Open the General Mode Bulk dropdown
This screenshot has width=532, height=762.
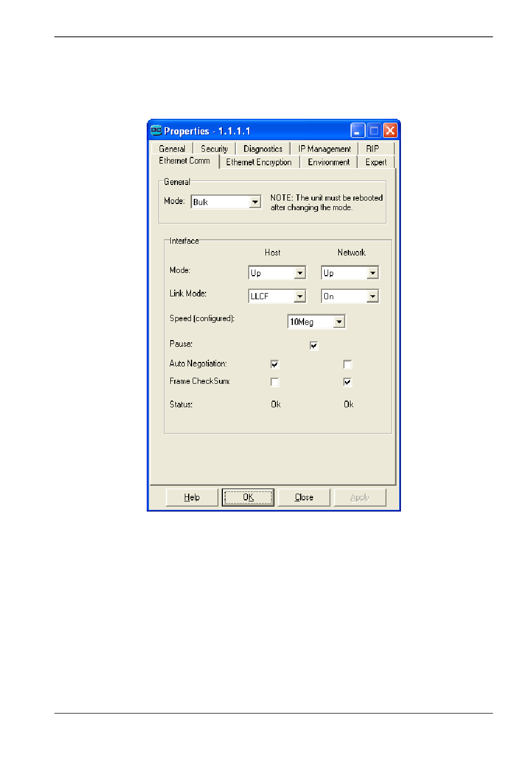pos(255,202)
